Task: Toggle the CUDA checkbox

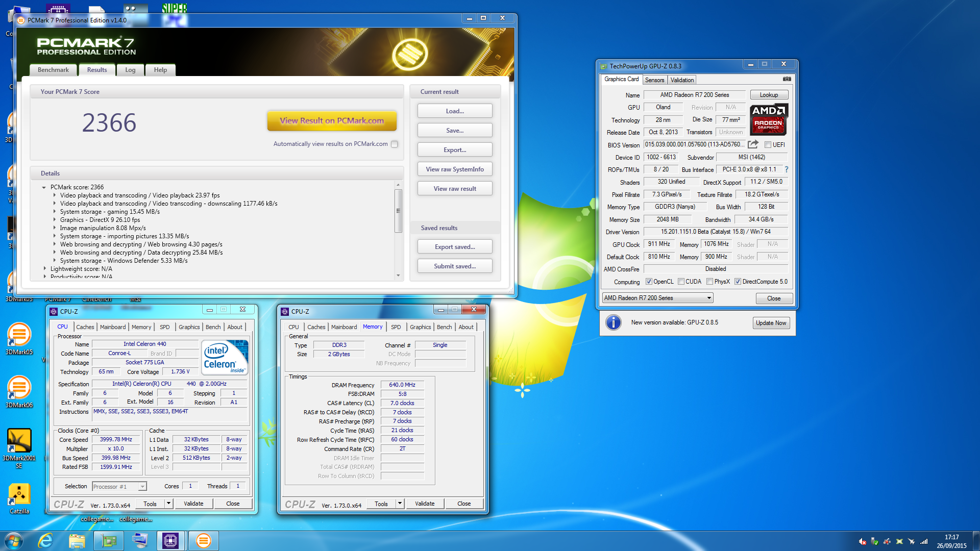Action: (x=681, y=282)
